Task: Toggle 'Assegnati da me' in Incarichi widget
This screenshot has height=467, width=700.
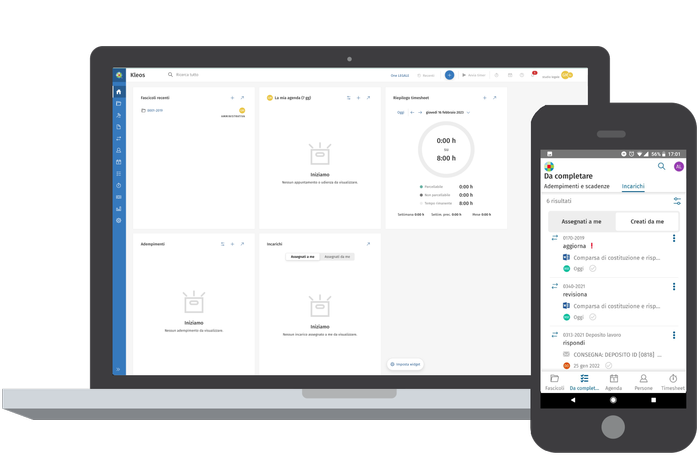Action: tap(338, 257)
